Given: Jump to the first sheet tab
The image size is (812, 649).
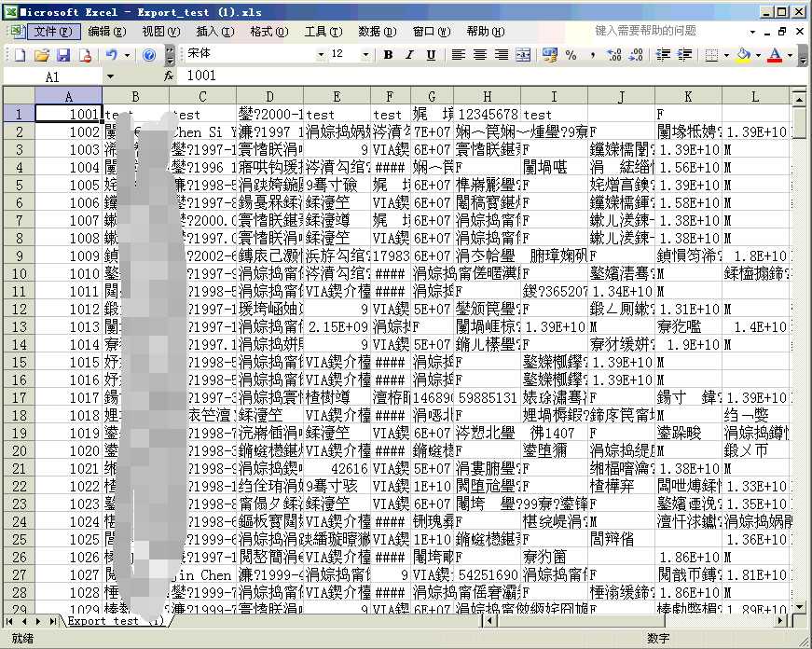Looking at the screenshot, I should point(9,620).
